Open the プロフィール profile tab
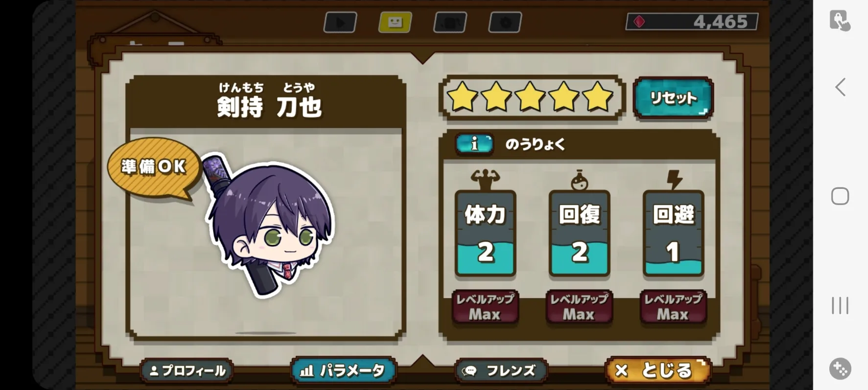Viewport: 868px width, 390px height. click(187, 371)
